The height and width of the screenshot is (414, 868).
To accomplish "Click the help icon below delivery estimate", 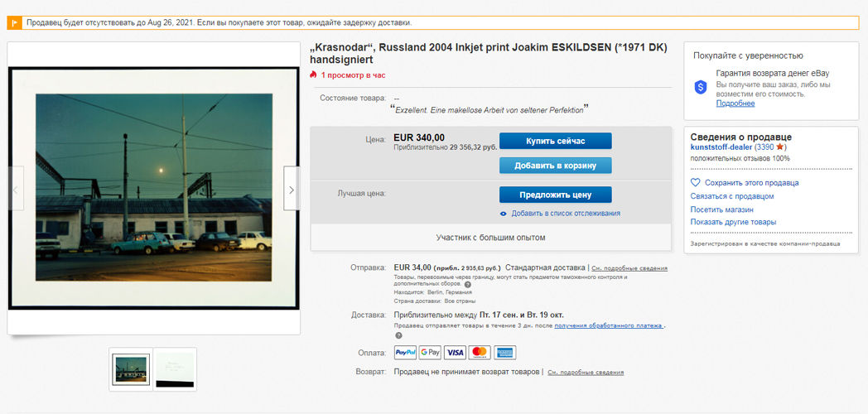I will click(398, 335).
